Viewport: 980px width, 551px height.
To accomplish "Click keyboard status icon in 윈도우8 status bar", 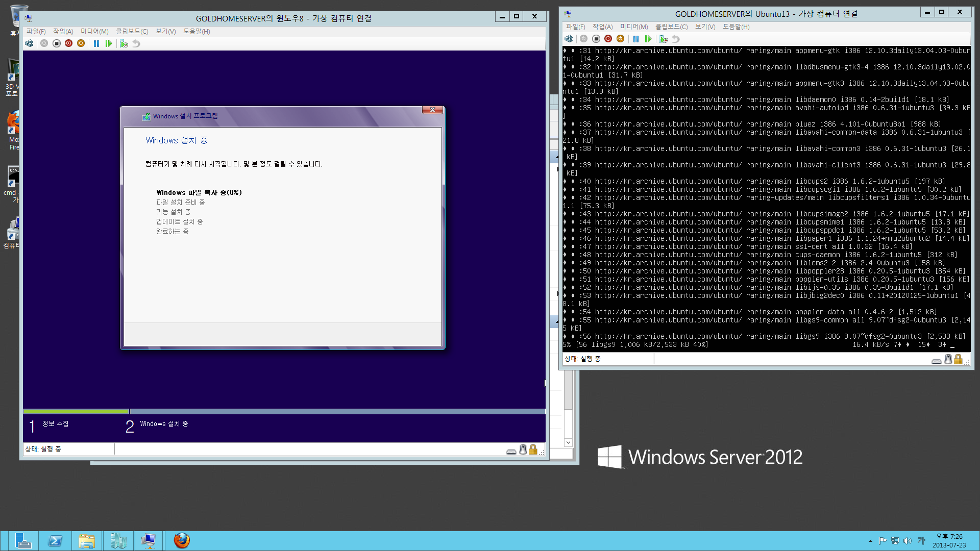I will coord(511,452).
